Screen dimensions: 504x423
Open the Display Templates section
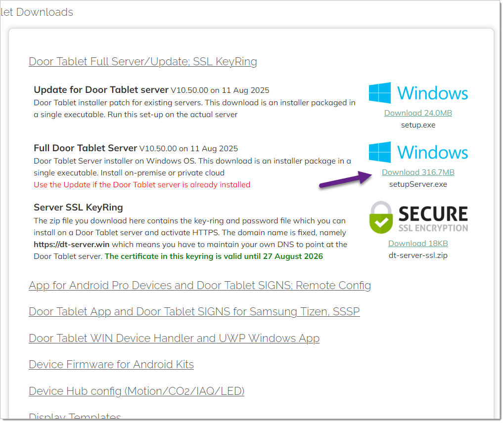coord(75,417)
